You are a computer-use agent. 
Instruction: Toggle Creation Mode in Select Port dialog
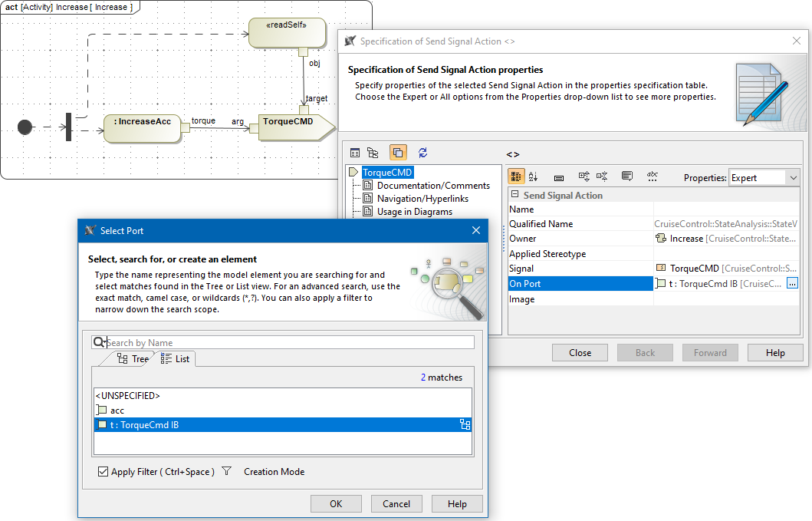click(x=274, y=472)
